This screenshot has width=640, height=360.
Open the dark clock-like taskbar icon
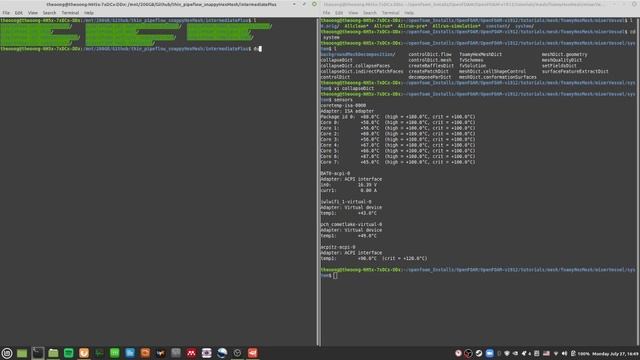point(237,353)
